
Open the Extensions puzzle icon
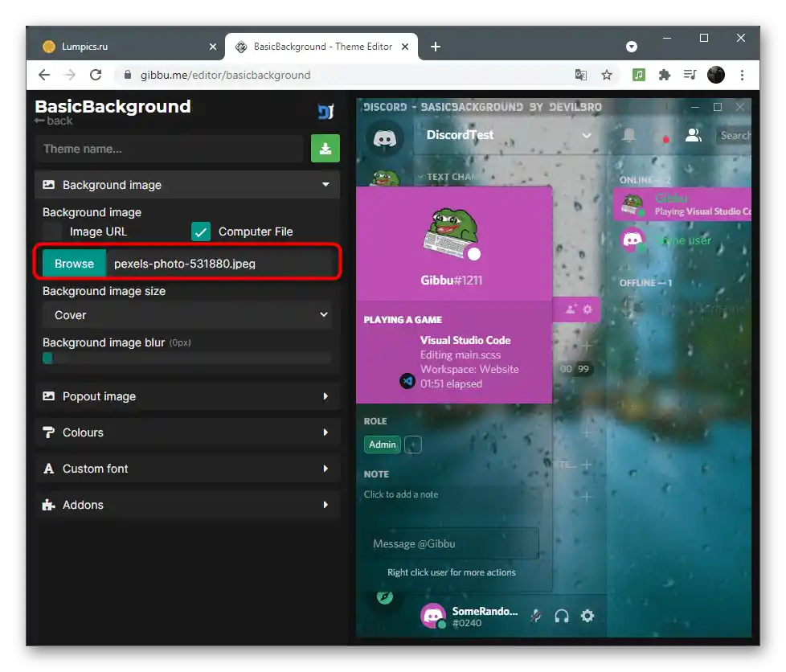pyautogui.click(x=664, y=75)
